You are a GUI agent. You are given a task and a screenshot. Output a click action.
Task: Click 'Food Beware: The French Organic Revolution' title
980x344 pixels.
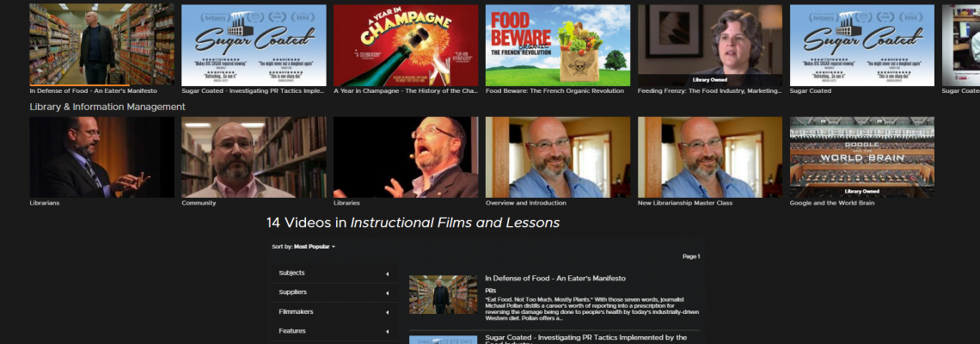click(x=554, y=90)
